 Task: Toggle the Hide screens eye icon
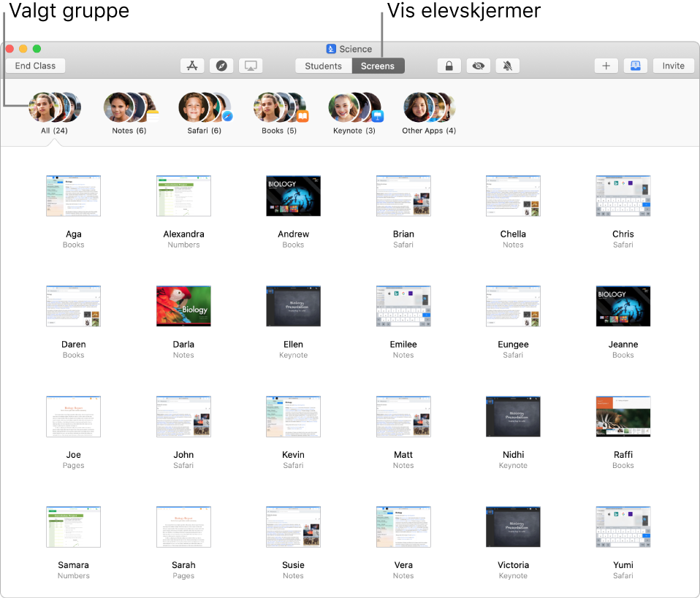[x=478, y=66]
